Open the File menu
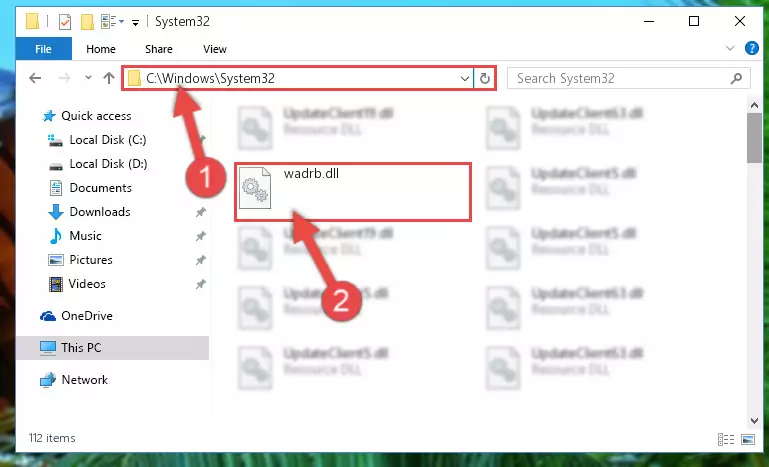The height and width of the screenshot is (467, 769). pyautogui.click(x=43, y=49)
